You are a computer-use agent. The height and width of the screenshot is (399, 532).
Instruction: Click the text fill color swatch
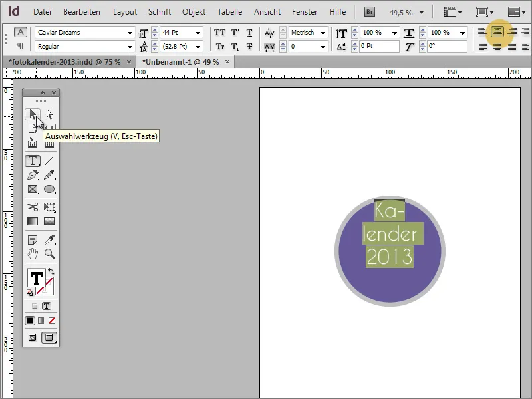tap(36, 279)
